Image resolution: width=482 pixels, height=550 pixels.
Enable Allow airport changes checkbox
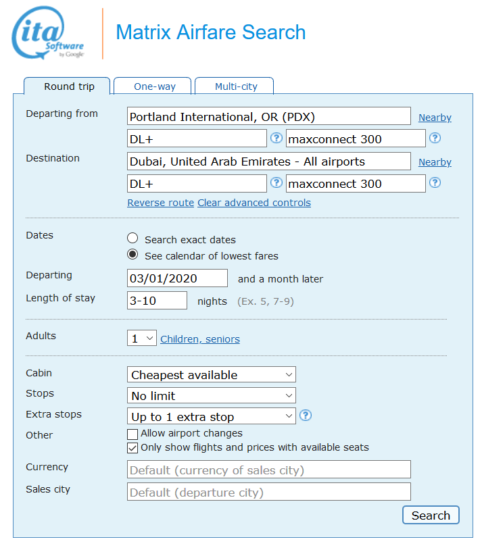tap(133, 434)
